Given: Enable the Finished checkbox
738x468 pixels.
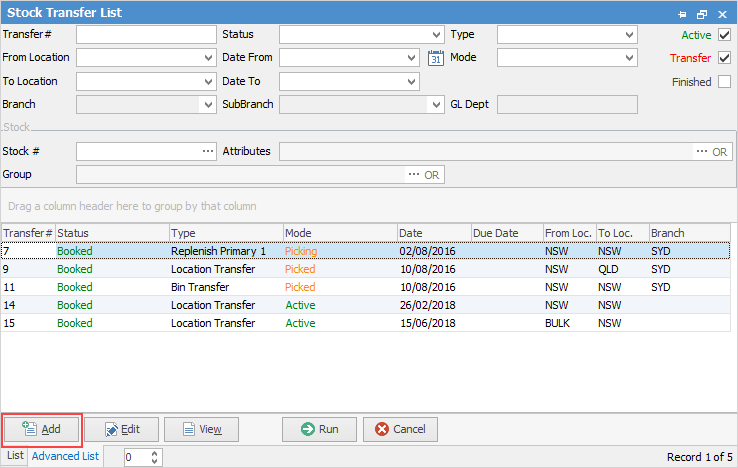Looking at the screenshot, I should pyautogui.click(x=724, y=81).
